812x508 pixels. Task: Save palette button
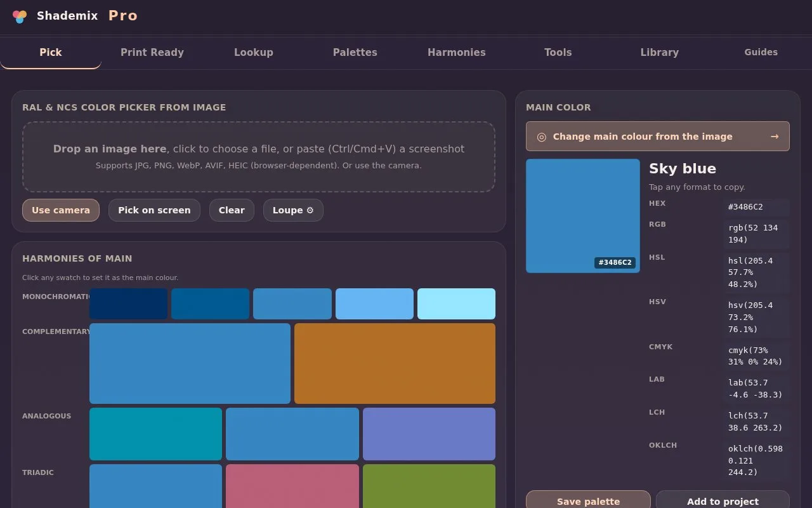point(588,500)
